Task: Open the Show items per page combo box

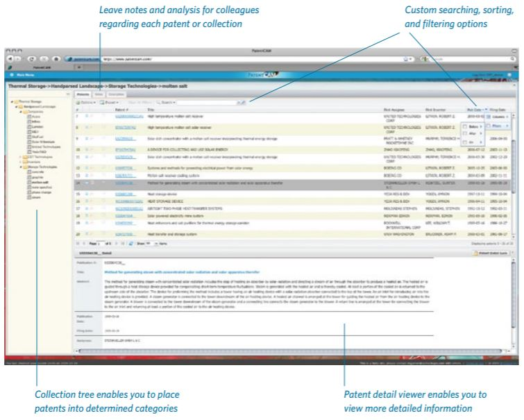Action: pos(151,244)
